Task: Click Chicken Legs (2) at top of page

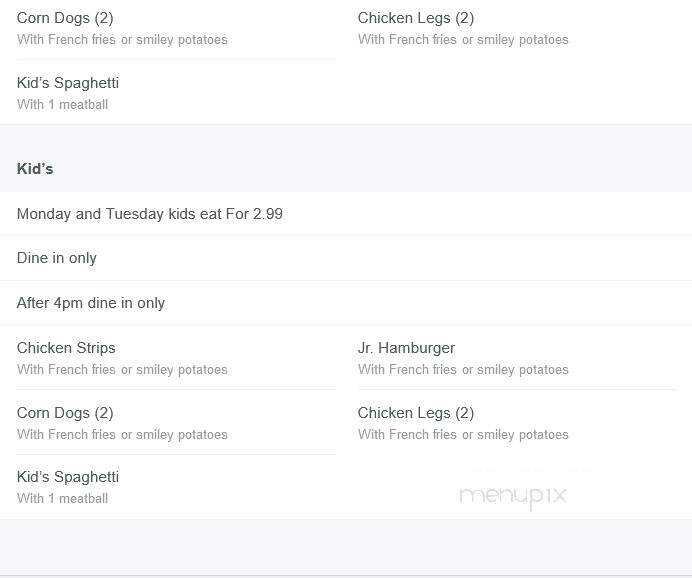Action: 416,18
